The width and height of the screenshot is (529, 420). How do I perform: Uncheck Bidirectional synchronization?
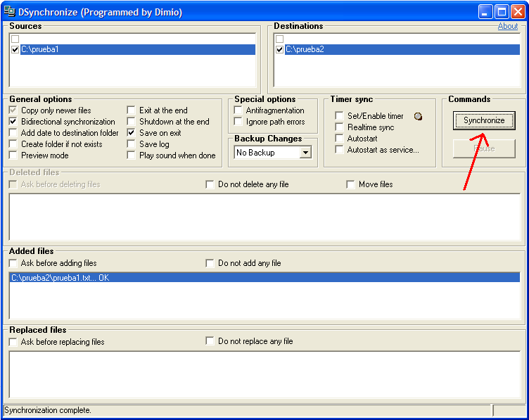(x=13, y=122)
